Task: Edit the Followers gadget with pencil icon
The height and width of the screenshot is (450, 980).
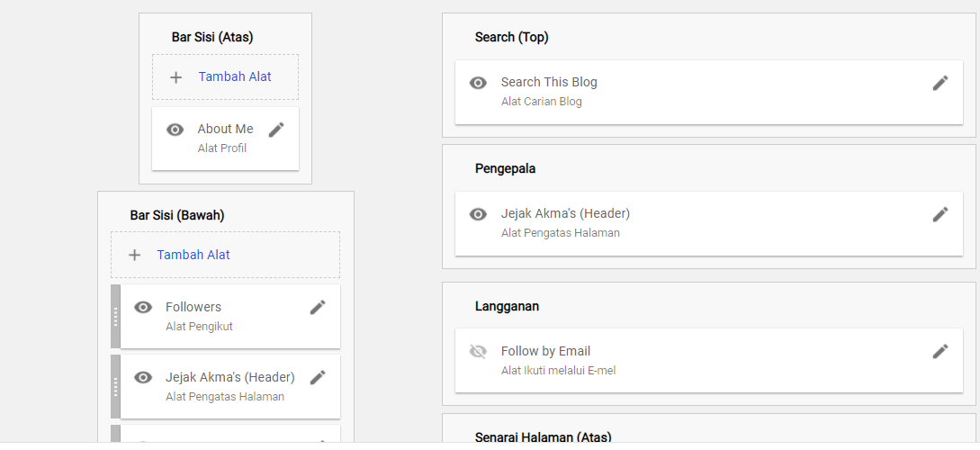Action: click(x=318, y=307)
